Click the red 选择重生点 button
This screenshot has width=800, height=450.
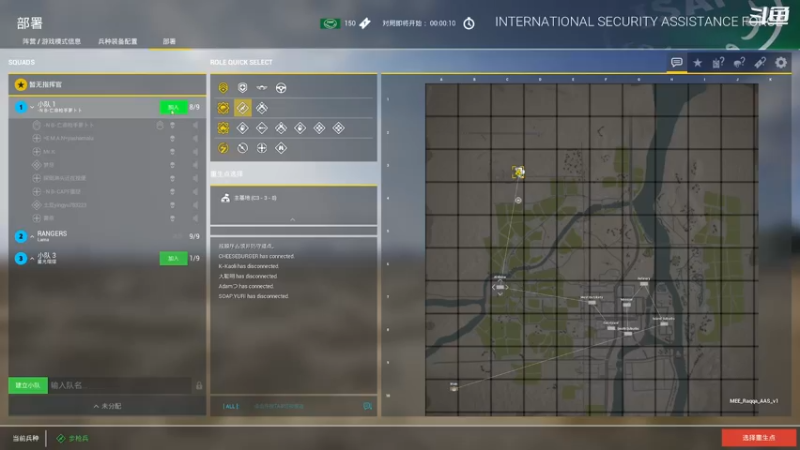click(759, 438)
